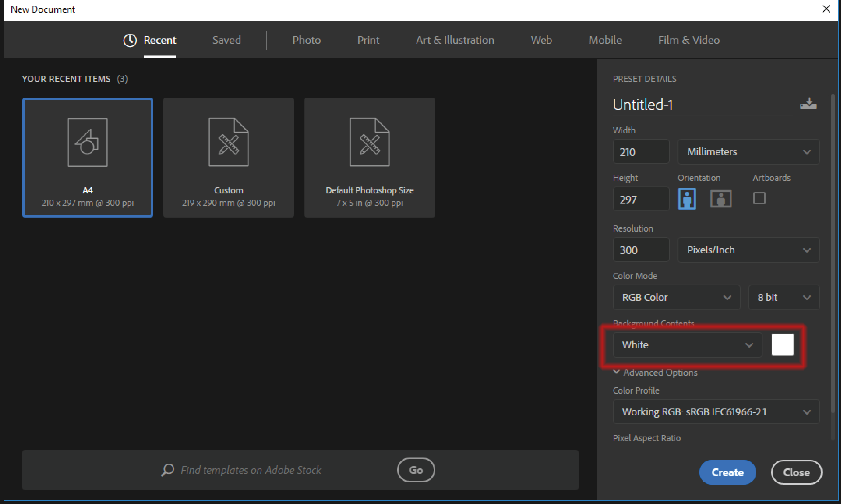841x504 pixels.
Task: Click the Create button
Action: pyautogui.click(x=727, y=472)
